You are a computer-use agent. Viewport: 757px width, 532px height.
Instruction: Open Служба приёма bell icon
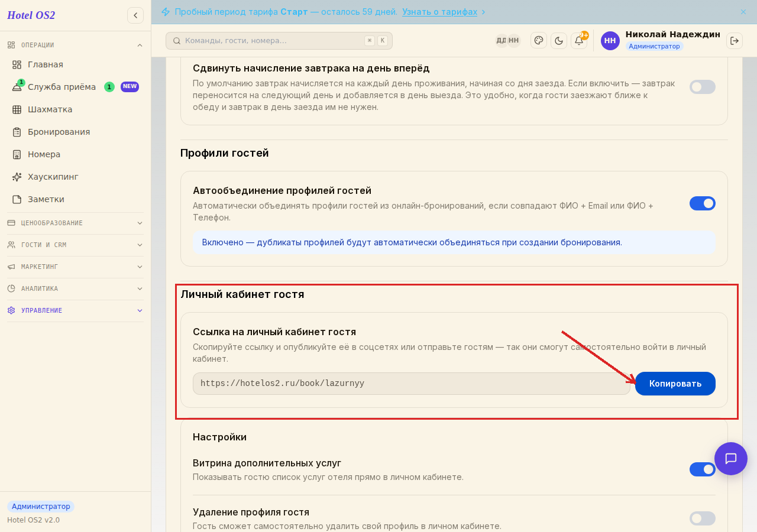[17, 87]
